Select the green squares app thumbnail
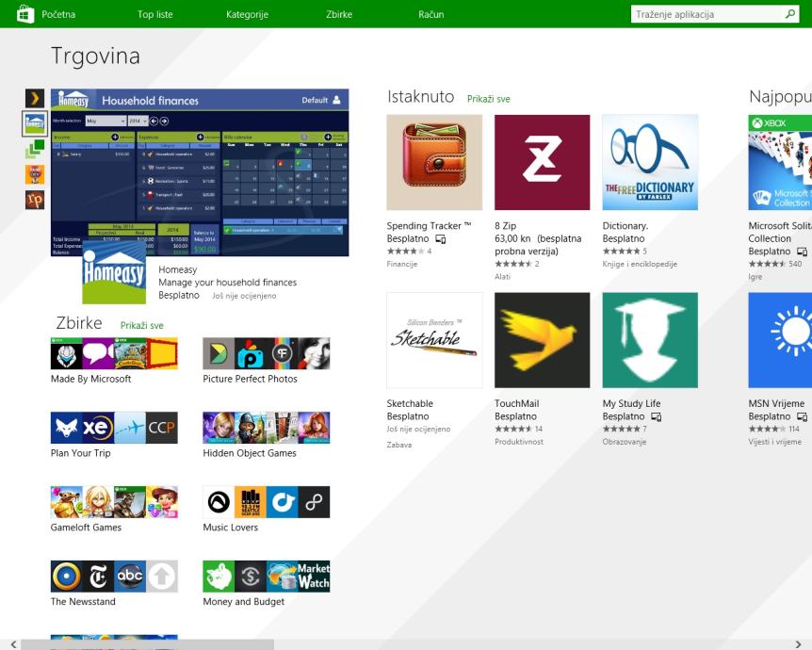Image resolution: width=812 pixels, height=650 pixels. point(35,149)
